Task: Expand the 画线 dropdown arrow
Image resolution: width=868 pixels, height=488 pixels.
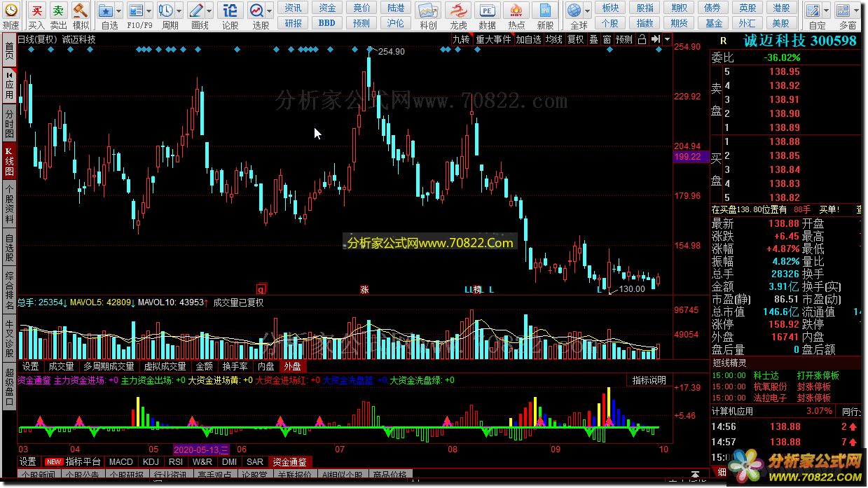Action: (x=210, y=11)
